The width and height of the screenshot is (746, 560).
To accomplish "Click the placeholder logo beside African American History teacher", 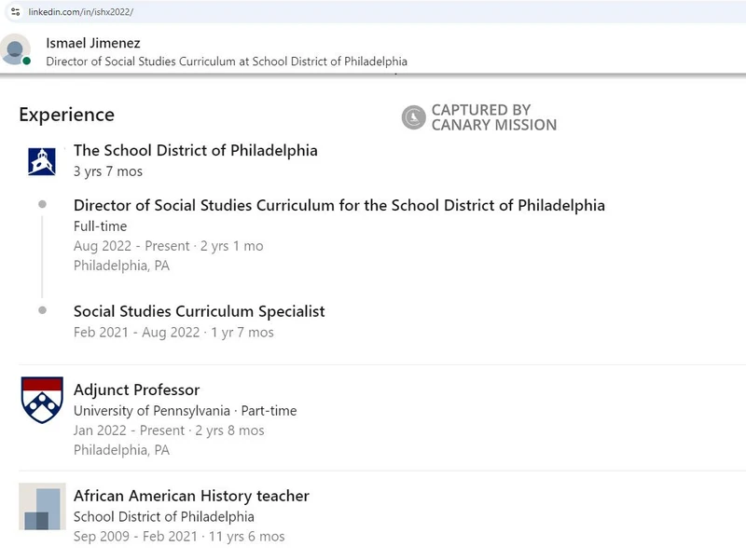I will tap(41, 507).
